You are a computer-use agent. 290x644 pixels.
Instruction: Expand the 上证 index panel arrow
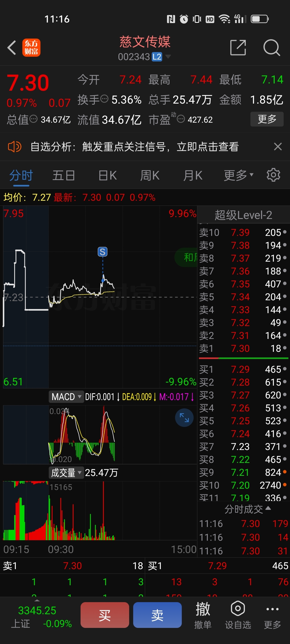(37, 601)
